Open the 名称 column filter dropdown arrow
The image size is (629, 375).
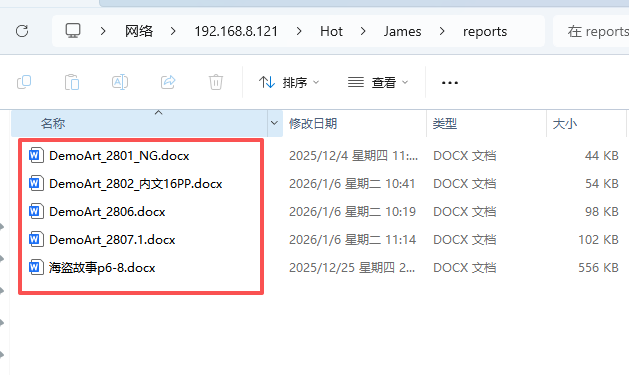pos(274,123)
